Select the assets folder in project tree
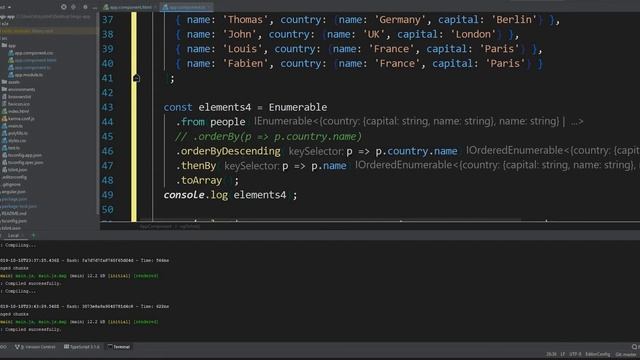 (11, 82)
